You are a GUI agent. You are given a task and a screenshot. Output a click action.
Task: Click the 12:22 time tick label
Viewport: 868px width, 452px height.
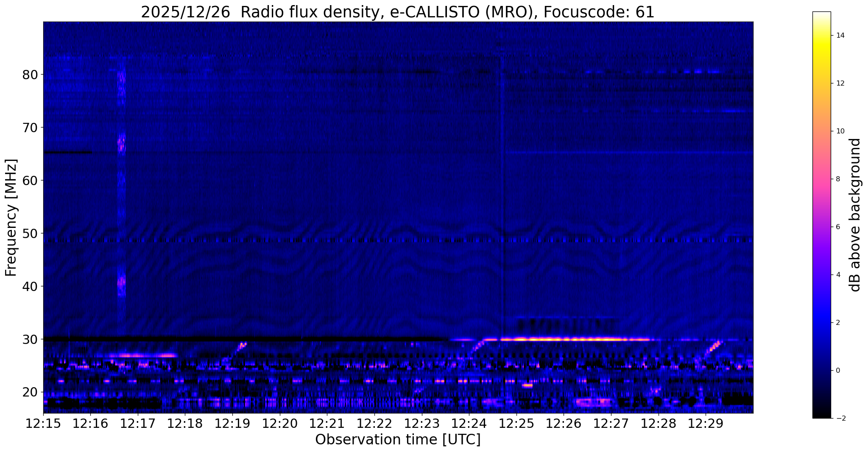coord(374,423)
